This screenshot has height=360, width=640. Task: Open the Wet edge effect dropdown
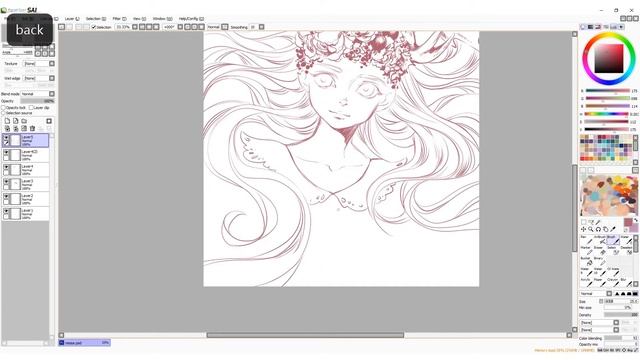[x=52, y=78]
